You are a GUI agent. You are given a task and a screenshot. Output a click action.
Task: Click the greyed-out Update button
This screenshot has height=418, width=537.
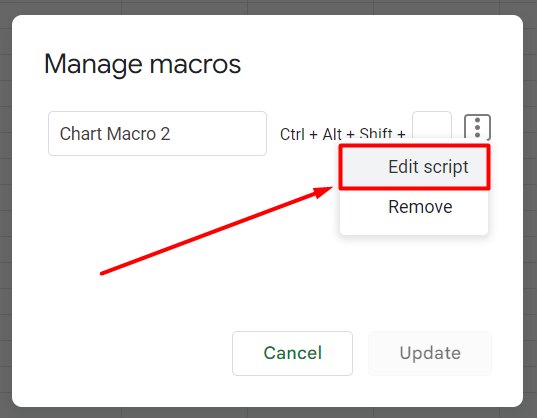(x=430, y=353)
